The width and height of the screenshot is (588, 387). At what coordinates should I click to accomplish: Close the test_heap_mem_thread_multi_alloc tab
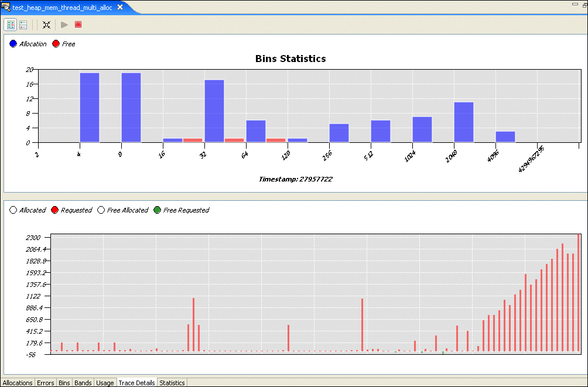[120, 7]
